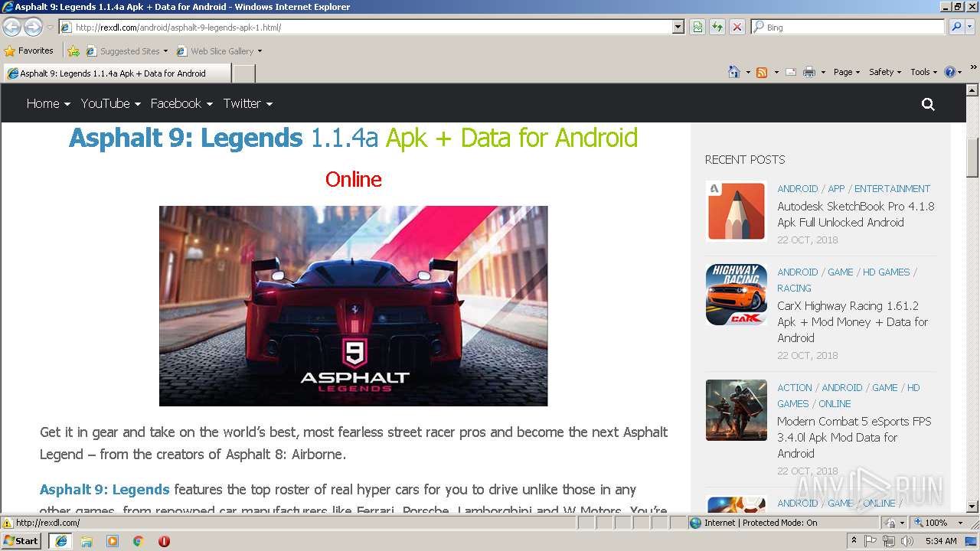Open Chrome from the taskbar
The height and width of the screenshot is (551, 980).
[139, 541]
